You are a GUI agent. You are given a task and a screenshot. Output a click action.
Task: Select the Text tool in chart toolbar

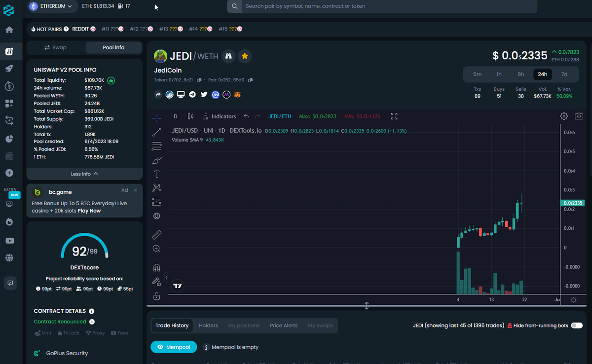coord(157,174)
